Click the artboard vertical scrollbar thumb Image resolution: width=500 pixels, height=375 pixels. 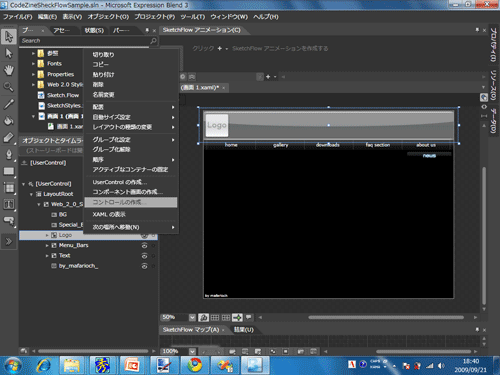click(484, 235)
